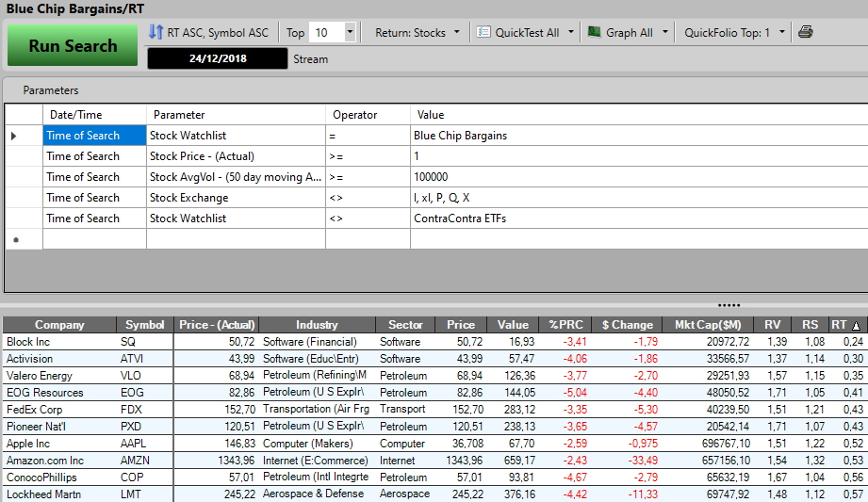The width and height of the screenshot is (868, 502).
Task: Click the Stream label
Action: pos(311,59)
